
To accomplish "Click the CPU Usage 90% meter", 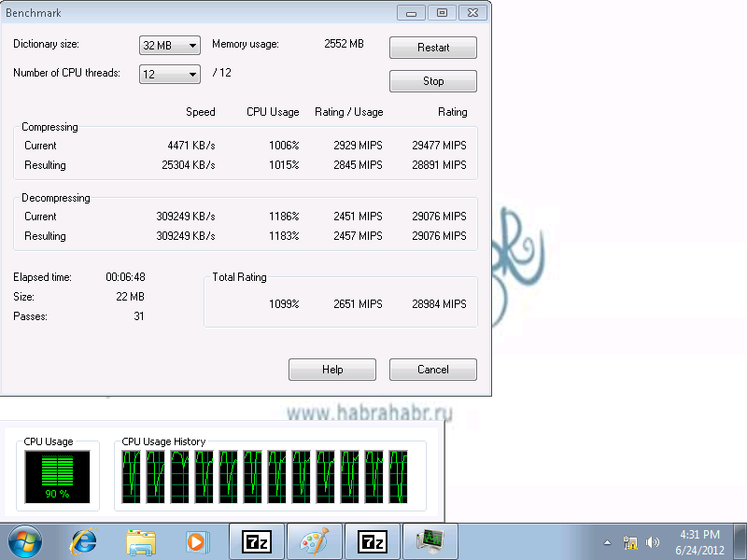I will click(57, 477).
